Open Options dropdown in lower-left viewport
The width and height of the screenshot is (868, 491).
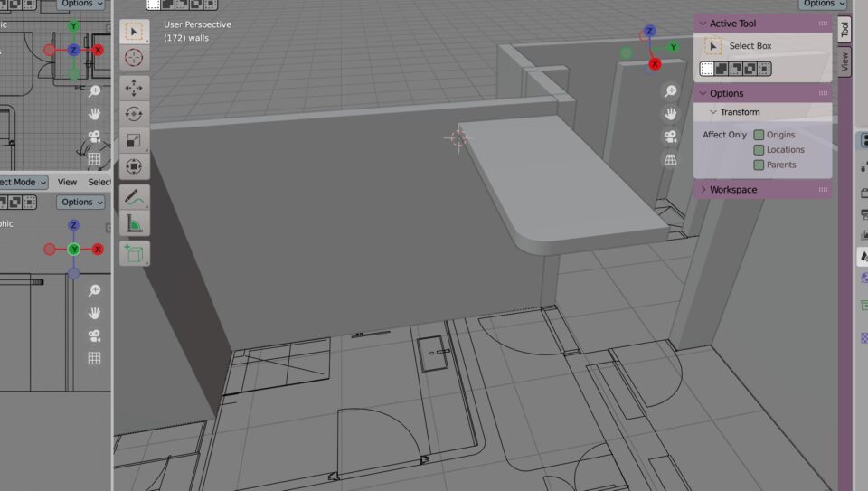coord(81,202)
